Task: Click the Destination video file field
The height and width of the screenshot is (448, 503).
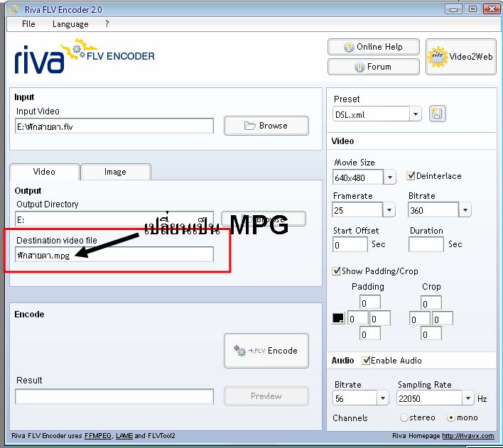Action: (114, 255)
